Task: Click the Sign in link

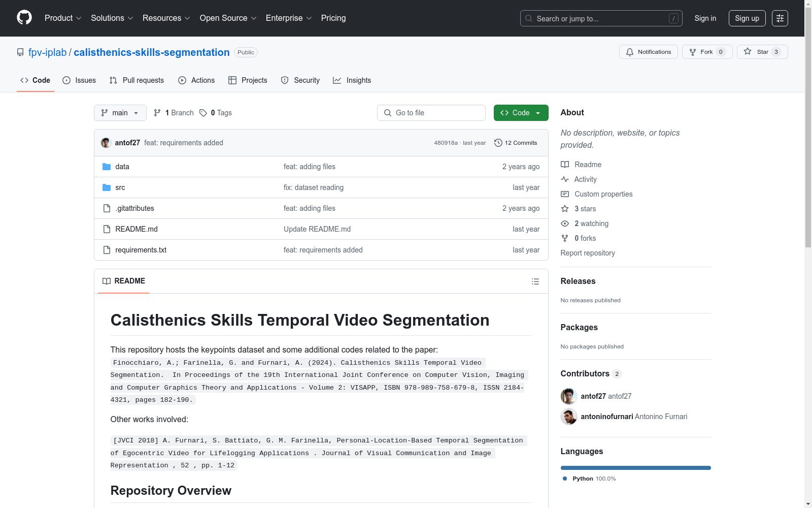Action: pos(705,18)
